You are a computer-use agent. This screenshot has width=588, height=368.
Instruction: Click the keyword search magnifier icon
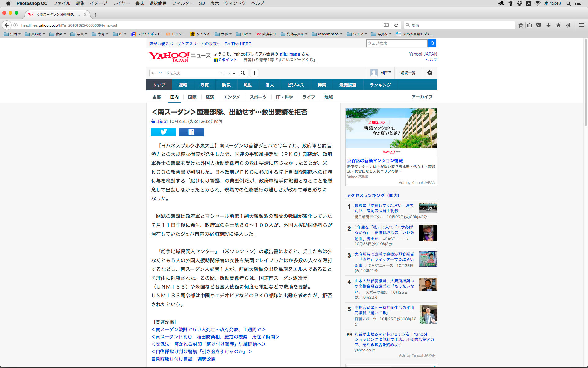point(243,73)
